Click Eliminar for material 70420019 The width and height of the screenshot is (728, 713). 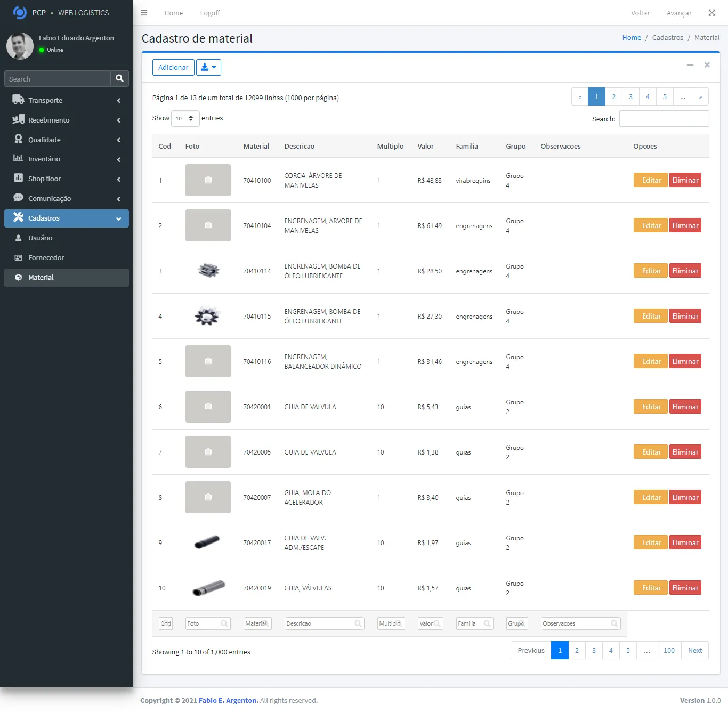(x=685, y=588)
